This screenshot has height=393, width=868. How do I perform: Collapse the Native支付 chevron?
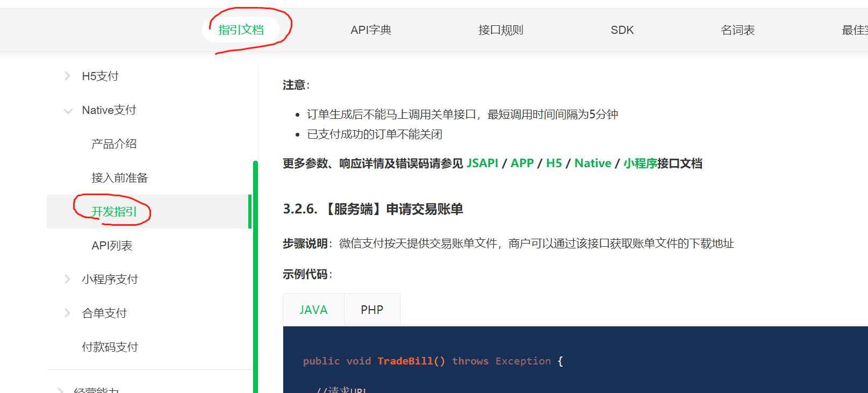68,111
